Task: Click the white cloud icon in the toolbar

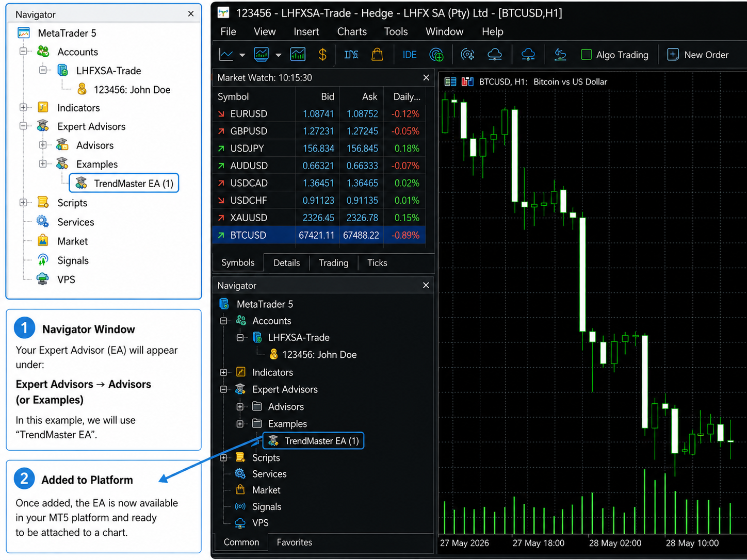Action: coord(495,54)
